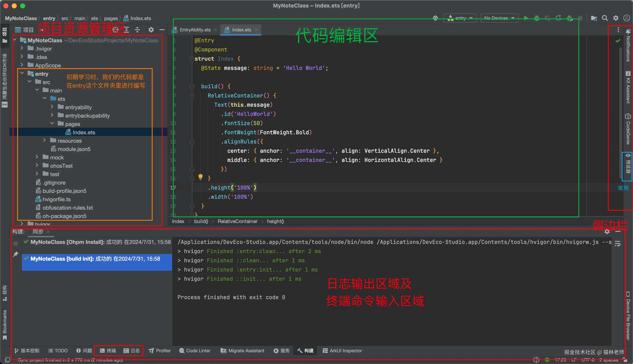
Task: Open the search magnifier icon at top right
Action: [x=605, y=18]
